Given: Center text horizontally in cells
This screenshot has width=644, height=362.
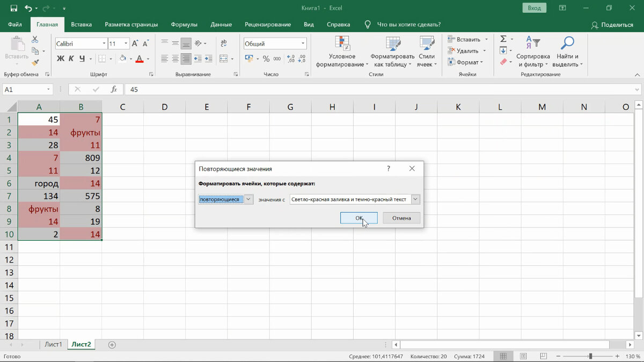Looking at the screenshot, I should point(175,58).
